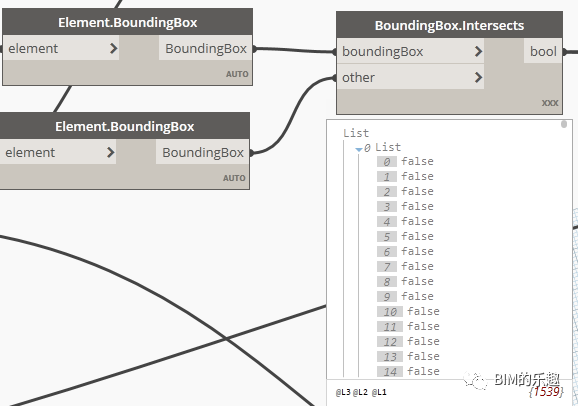
Task: Click the preview bubble scrollbar thumb
Action: pyautogui.click(x=564, y=124)
